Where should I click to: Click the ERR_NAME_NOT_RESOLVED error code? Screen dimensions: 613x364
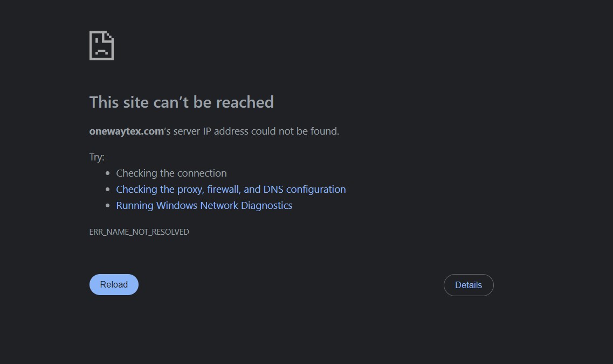coord(139,232)
